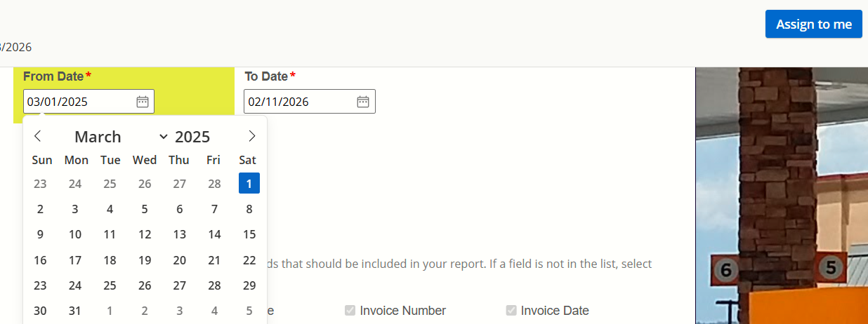Click the 2025 year field
The width and height of the screenshot is (868, 324).
(192, 137)
